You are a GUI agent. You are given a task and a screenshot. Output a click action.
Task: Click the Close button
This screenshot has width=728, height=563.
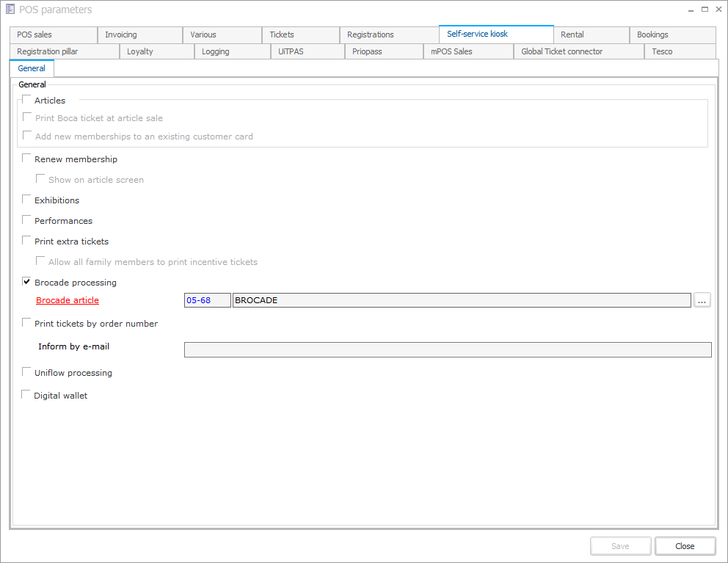tap(685, 546)
